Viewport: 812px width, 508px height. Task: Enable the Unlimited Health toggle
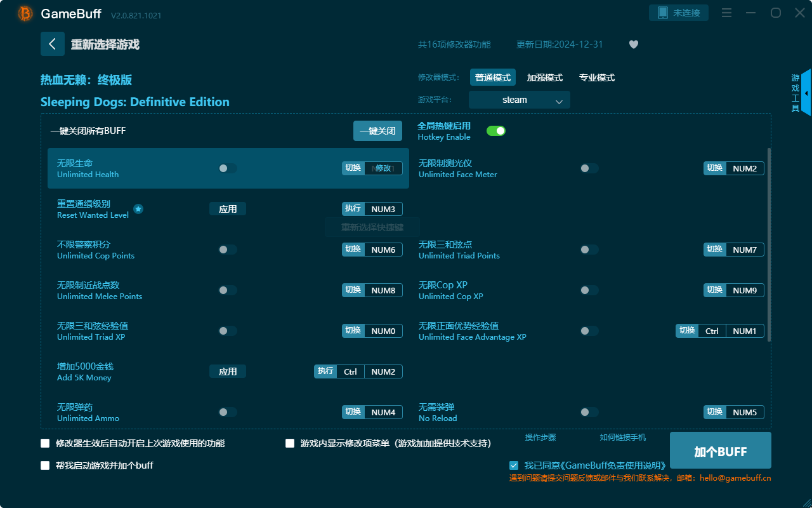pyautogui.click(x=228, y=168)
